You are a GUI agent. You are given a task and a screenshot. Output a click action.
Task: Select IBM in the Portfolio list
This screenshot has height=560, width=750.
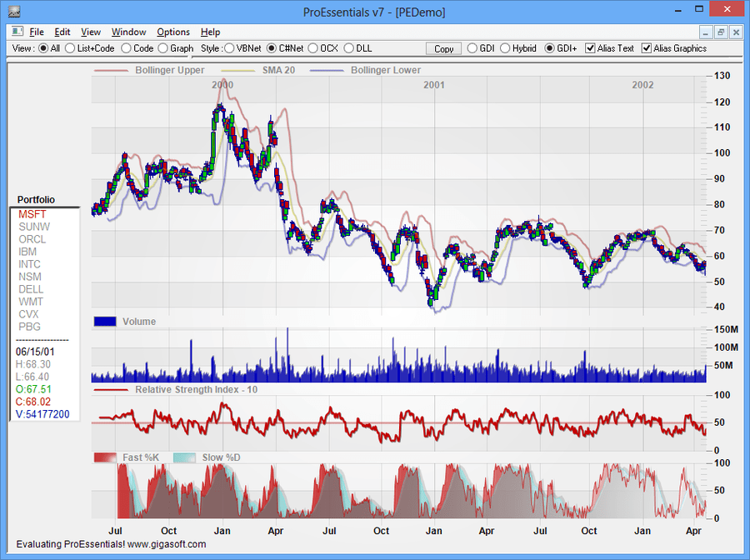click(x=27, y=252)
